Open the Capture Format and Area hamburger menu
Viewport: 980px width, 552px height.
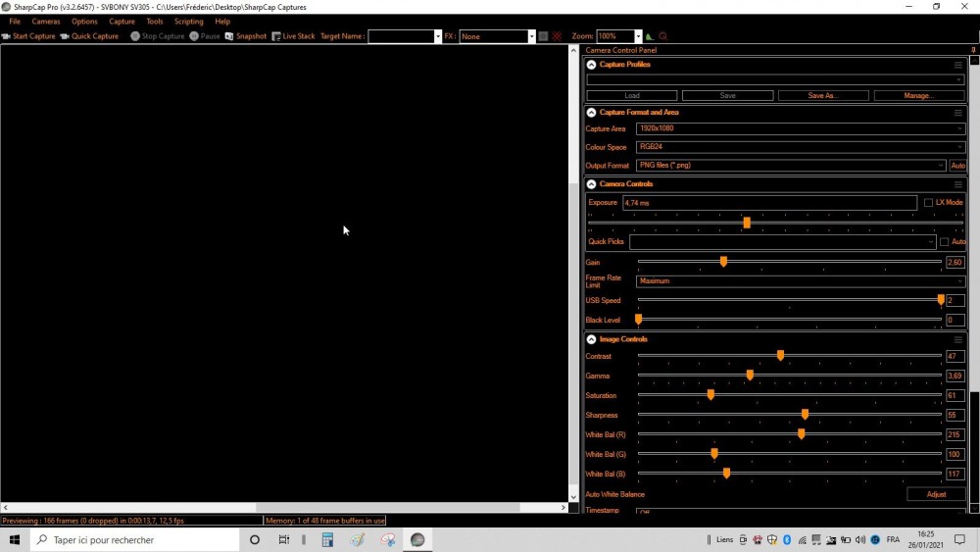[x=957, y=113]
